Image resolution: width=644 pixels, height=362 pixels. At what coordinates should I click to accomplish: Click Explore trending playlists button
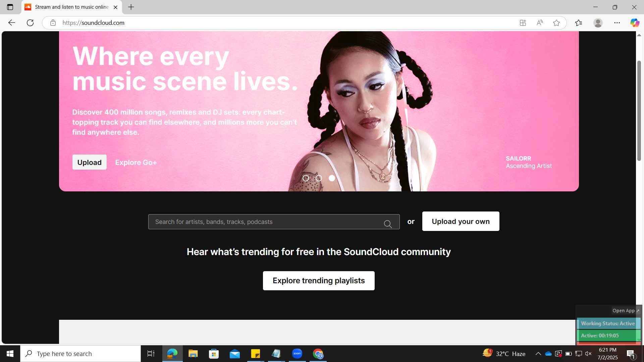click(319, 281)
